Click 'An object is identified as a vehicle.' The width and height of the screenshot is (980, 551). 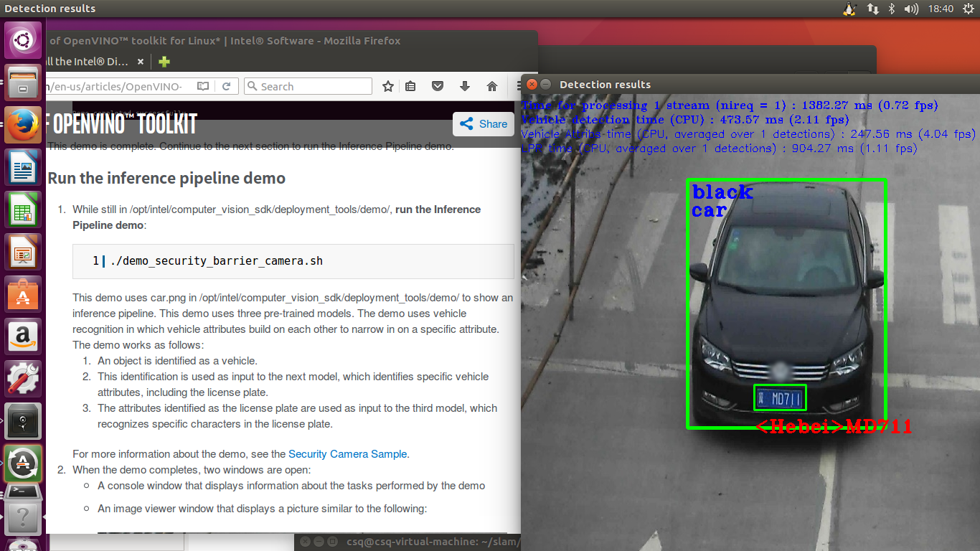click(177, 361)
